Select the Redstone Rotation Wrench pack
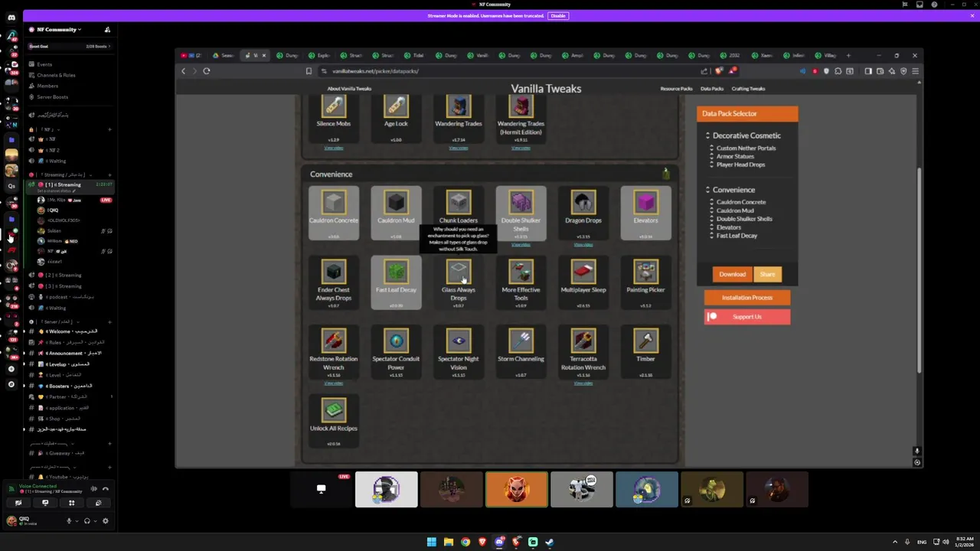The width and height of the screenshot is (980, 551). 333,352
